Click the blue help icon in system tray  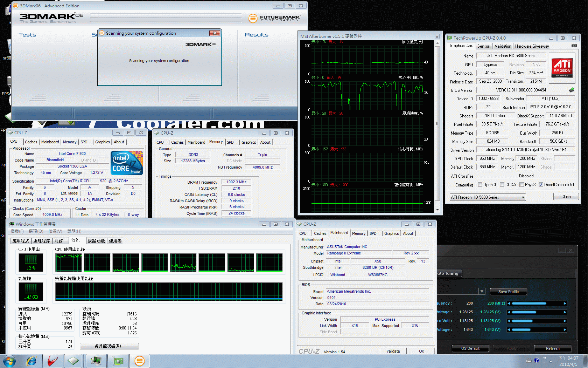(536, 360)
